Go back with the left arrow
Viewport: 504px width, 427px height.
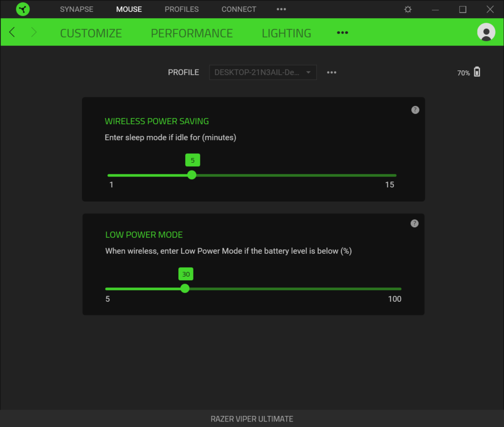tap(12, 32)
